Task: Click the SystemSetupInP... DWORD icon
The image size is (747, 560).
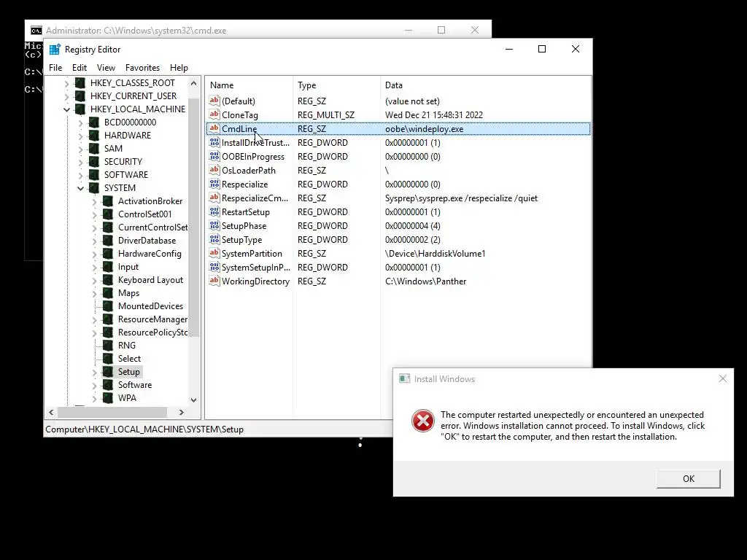Action: pyautogui.click(x=214, y=267)
